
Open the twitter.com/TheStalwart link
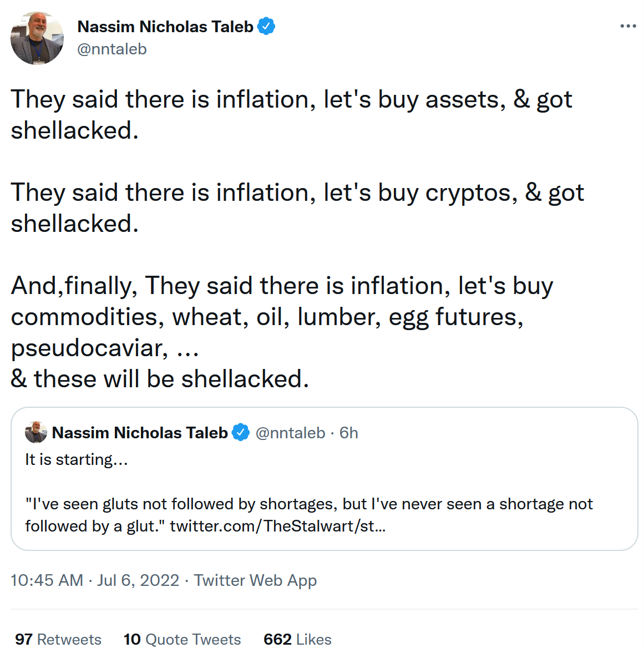(x=277, y=525)
